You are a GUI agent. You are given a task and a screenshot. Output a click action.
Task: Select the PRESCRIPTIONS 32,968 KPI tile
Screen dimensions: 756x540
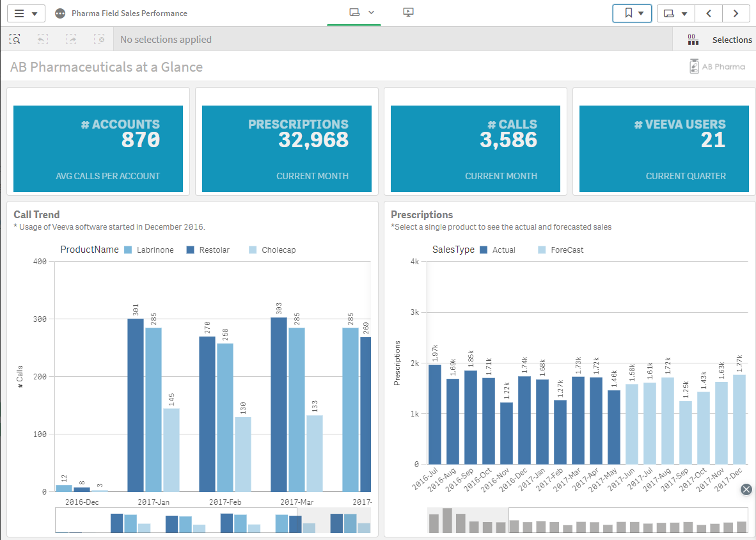pos(287,148)
